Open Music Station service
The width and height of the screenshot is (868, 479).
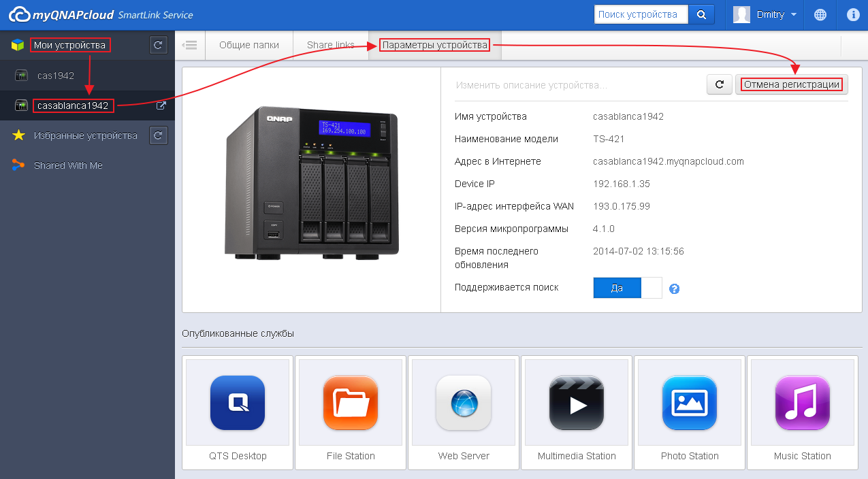click(x=803, y=412)
